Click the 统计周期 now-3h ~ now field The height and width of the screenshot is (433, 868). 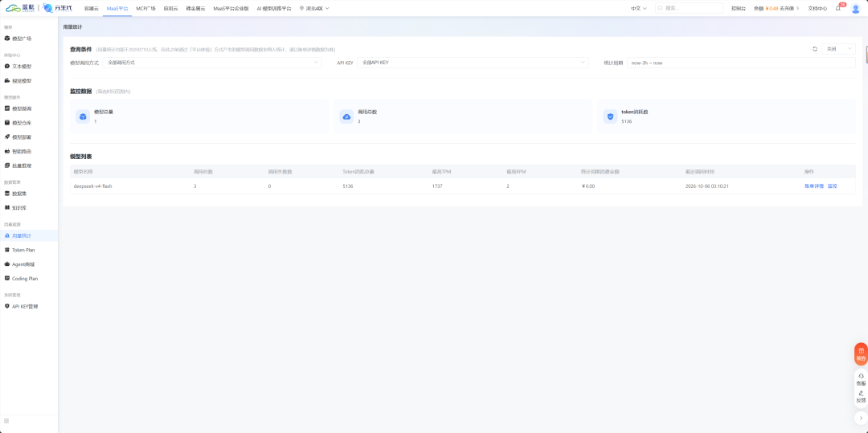point(741,63)
